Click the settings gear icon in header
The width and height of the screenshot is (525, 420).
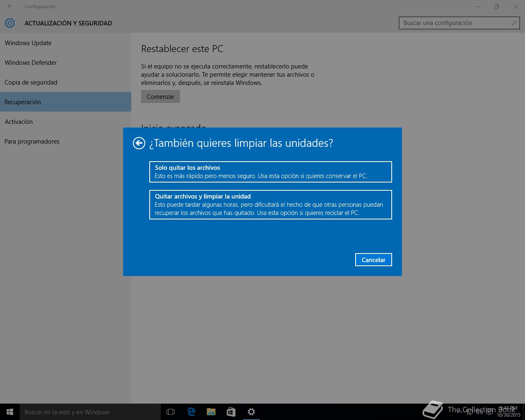[x=10, y=23]
